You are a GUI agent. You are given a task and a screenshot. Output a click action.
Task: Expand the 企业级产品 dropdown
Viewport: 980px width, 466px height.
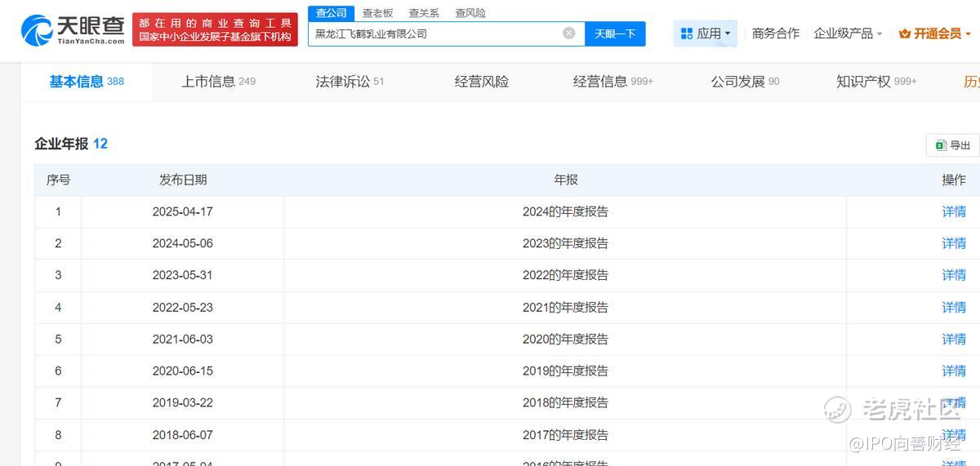(848, 33)
